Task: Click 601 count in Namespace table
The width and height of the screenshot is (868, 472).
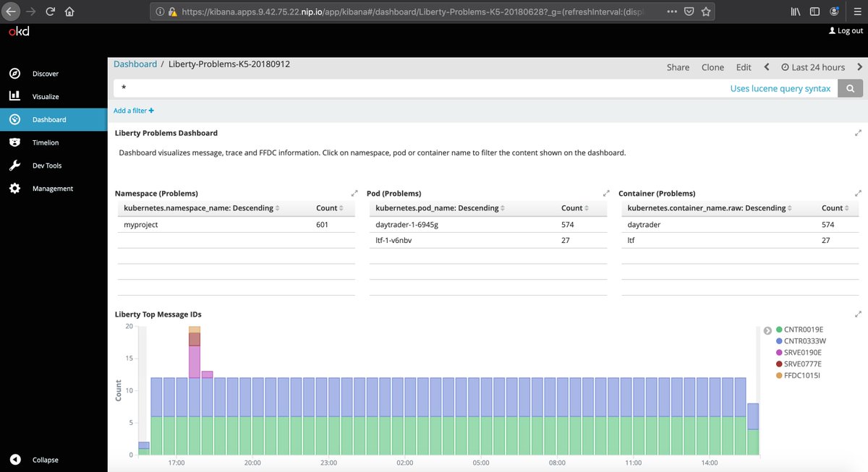Action: tap(322, 225)
